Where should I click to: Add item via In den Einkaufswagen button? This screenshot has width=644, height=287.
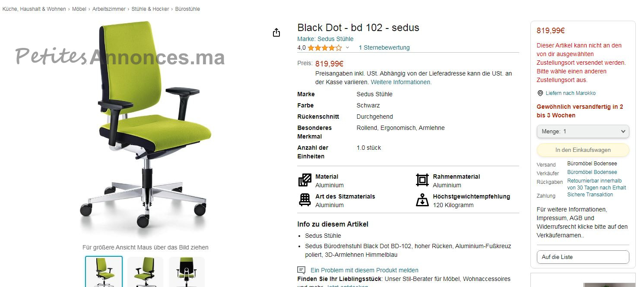583,150
